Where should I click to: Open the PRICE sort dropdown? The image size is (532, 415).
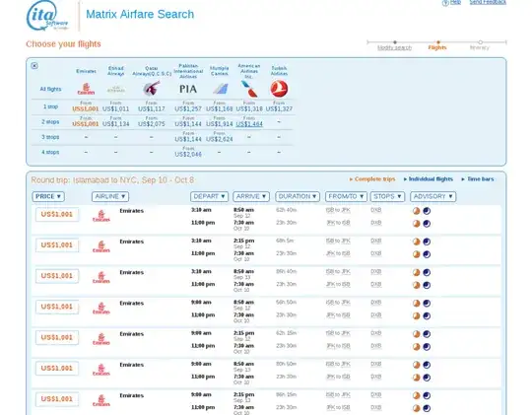pos(48,196)
